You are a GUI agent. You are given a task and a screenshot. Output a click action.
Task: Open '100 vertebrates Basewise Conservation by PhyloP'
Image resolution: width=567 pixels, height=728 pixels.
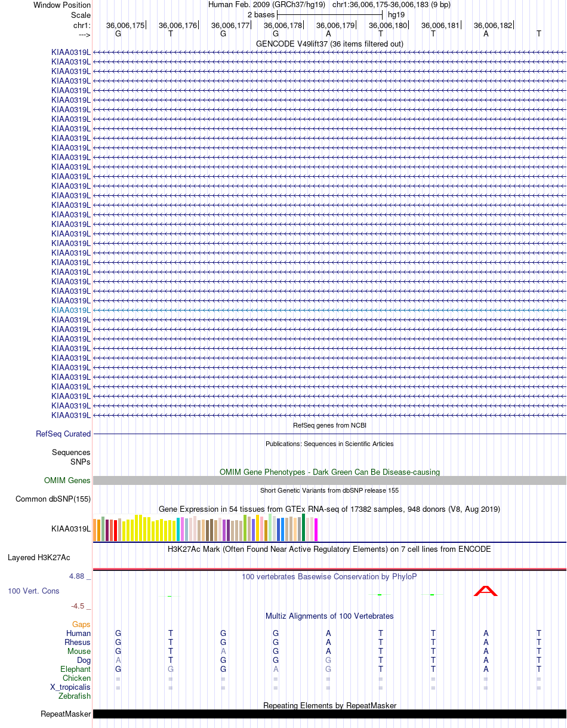pos(329,577)
